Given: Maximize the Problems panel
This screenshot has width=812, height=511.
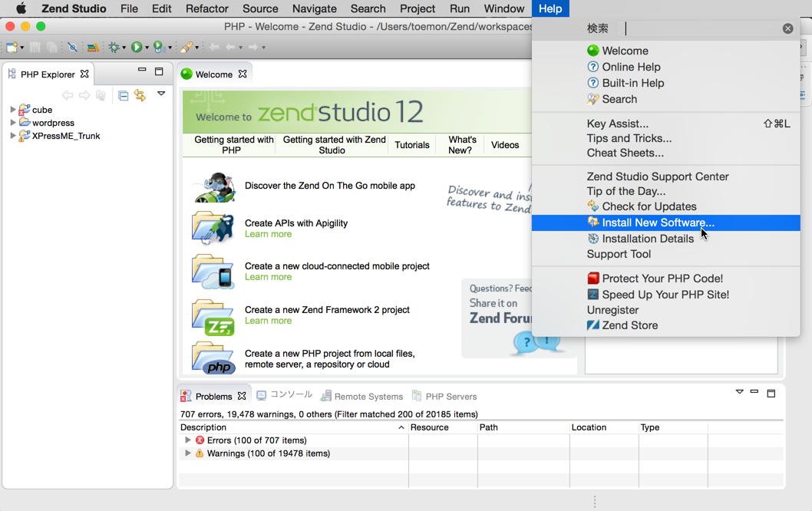Looking at the screenshot, I should click(x=771, y=394).
